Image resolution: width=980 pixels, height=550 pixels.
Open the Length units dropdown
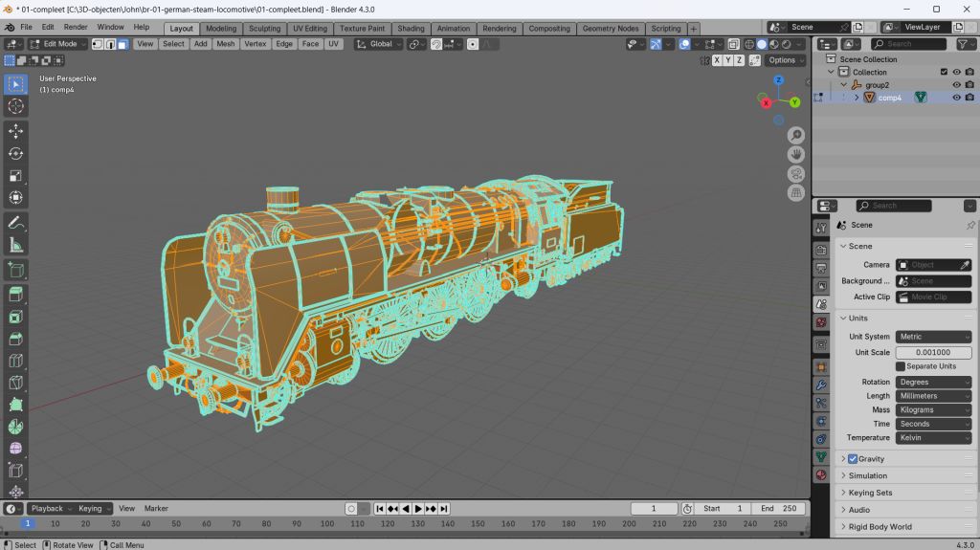933,396
